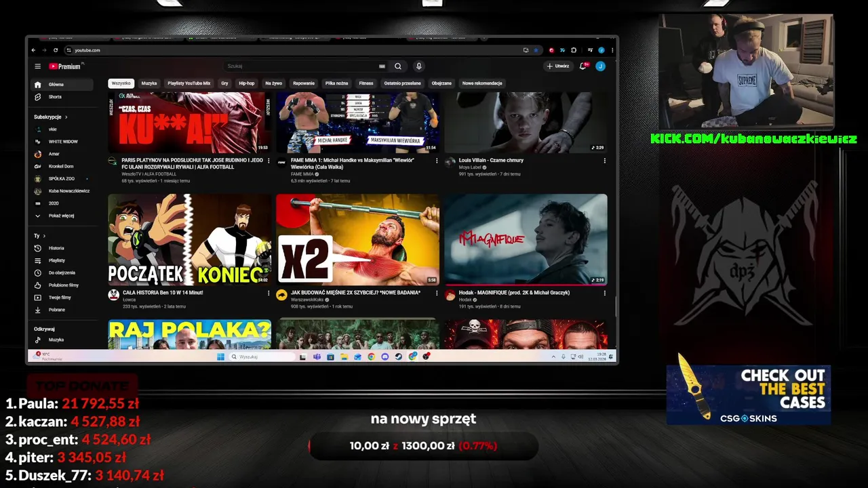Open Shorts in the sidebar

click(x=62, y=97)
